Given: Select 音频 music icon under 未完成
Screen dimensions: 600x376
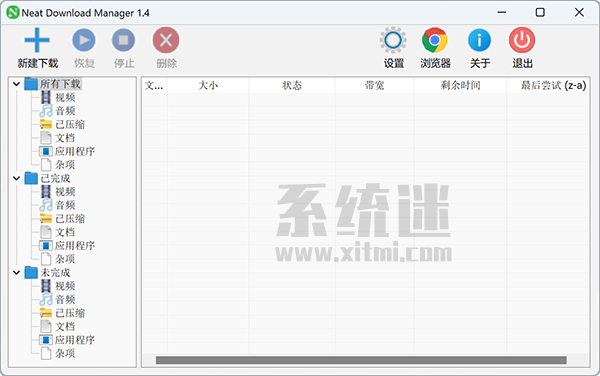Looking at the screenshot, I should (x=46, y=299).
